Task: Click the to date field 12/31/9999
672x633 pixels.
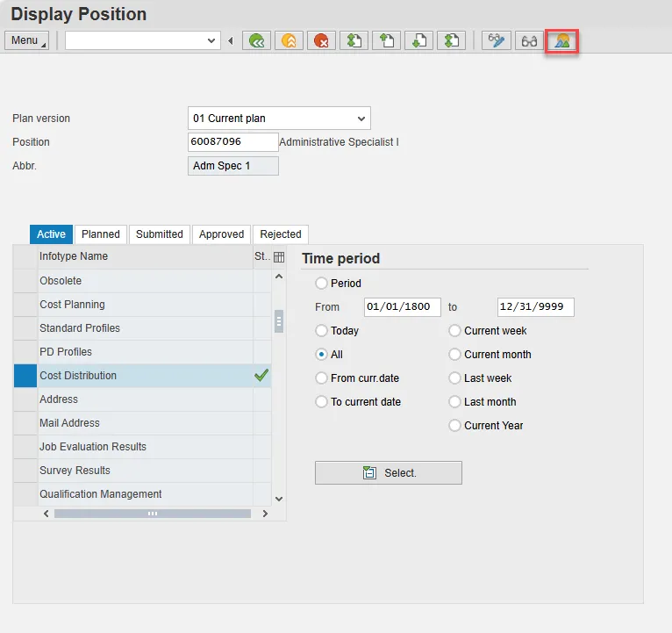Action: pyautogui.click(x=536, y=307)
